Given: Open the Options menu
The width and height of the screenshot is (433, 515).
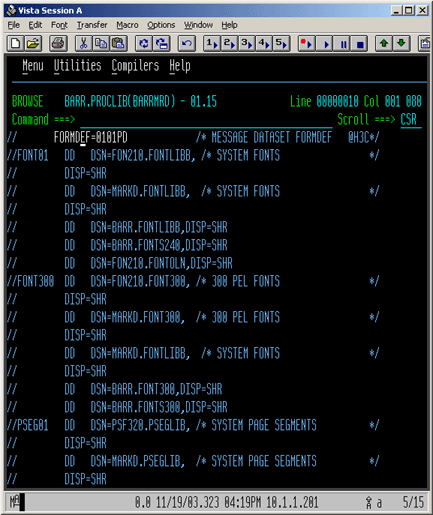Looking at the screenshot, I should 161,25.
